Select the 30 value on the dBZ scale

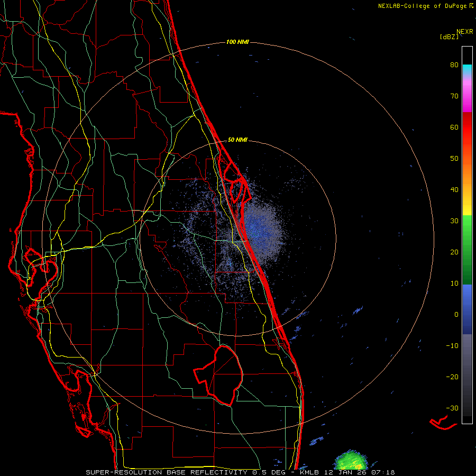click(454, 221)
